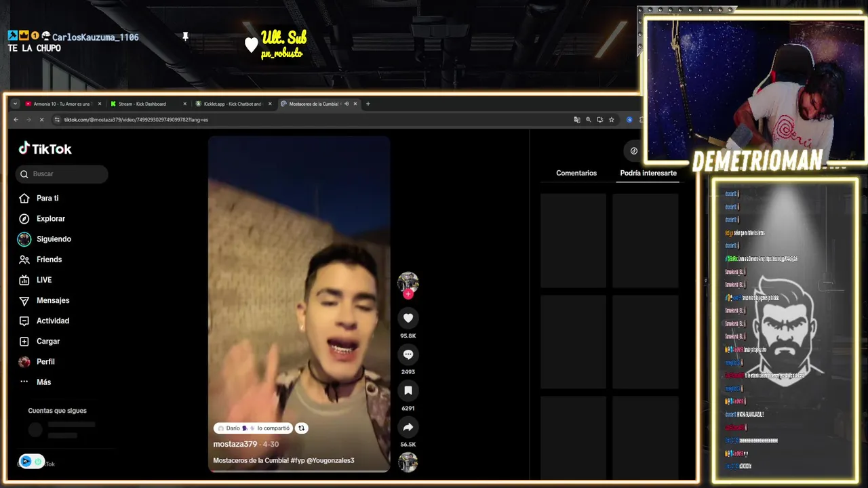Switch to Comentarios tab
This screenshot has width=868, height=488.
tap(576, 173)
